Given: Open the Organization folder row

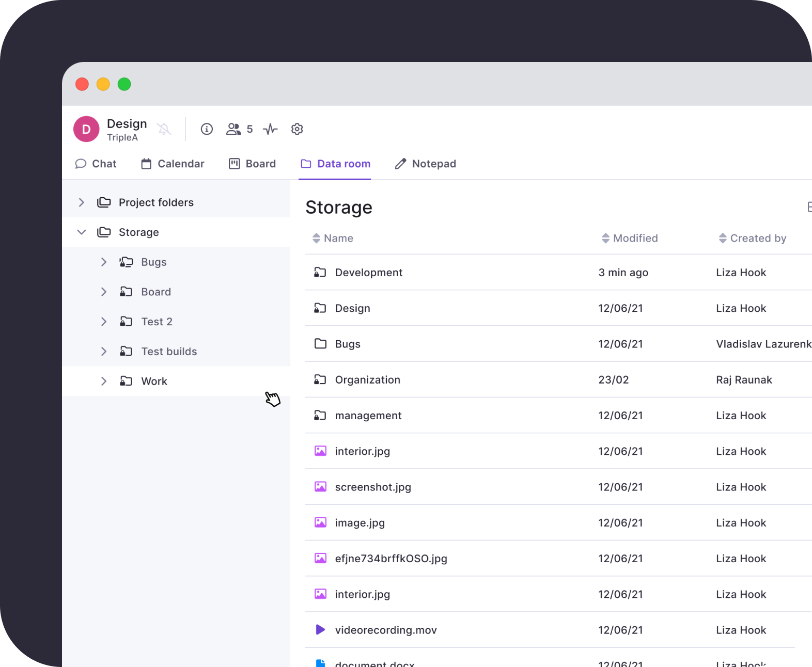Looking at the screenshot, I should pyautogui.click(x=558, y=379).
